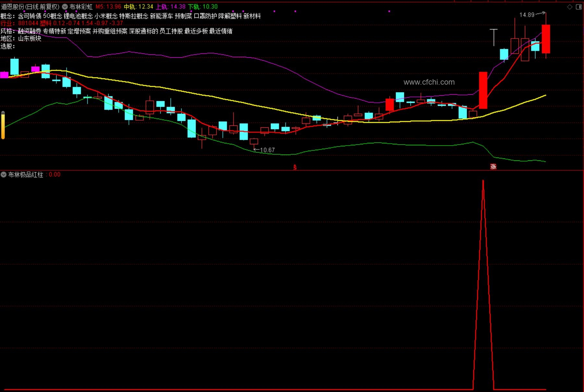
Task: Open the 新能源车 concept tag
Action: (162, 16)
